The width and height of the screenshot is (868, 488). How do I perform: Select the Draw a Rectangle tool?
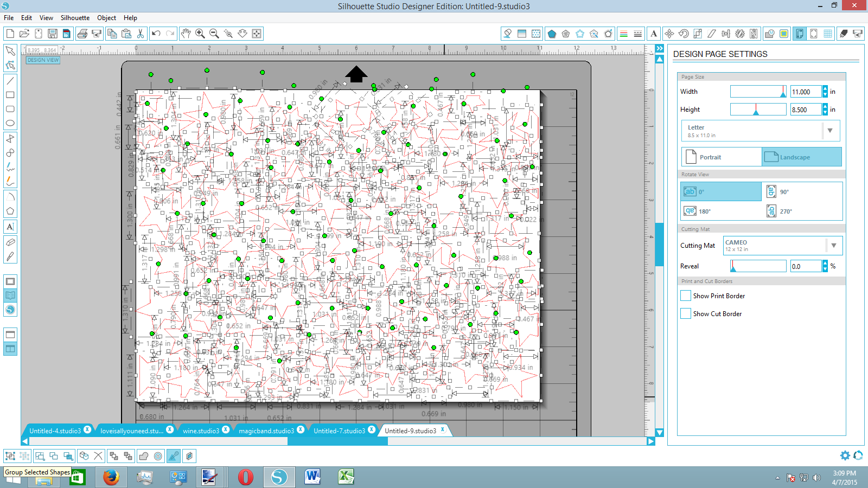10,95
